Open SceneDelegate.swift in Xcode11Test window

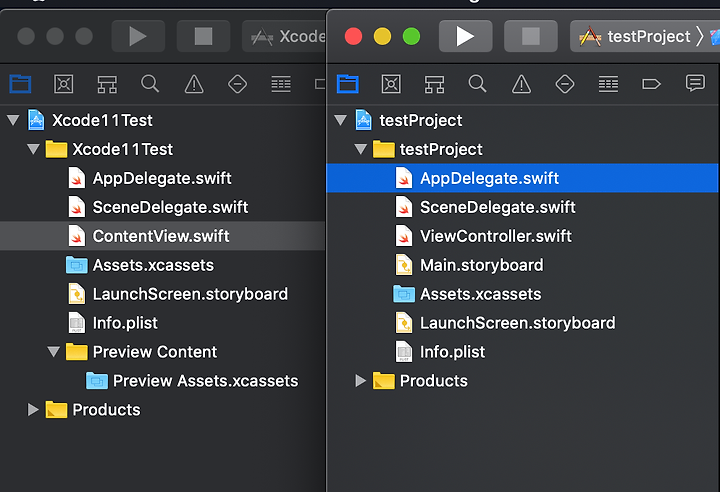click(163, 207)
